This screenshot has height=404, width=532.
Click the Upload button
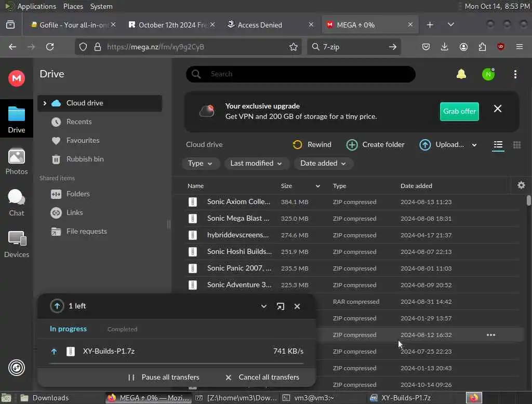[442, 144]
